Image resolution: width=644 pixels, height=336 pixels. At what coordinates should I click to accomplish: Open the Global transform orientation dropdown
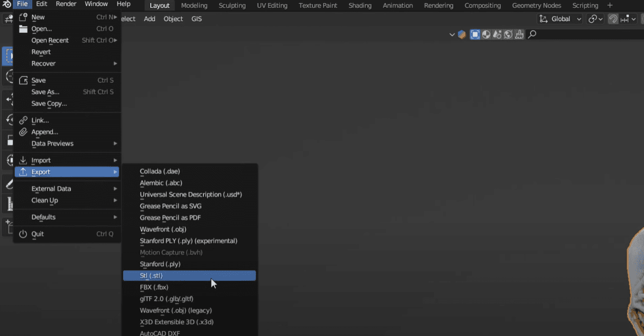(560, 19)
